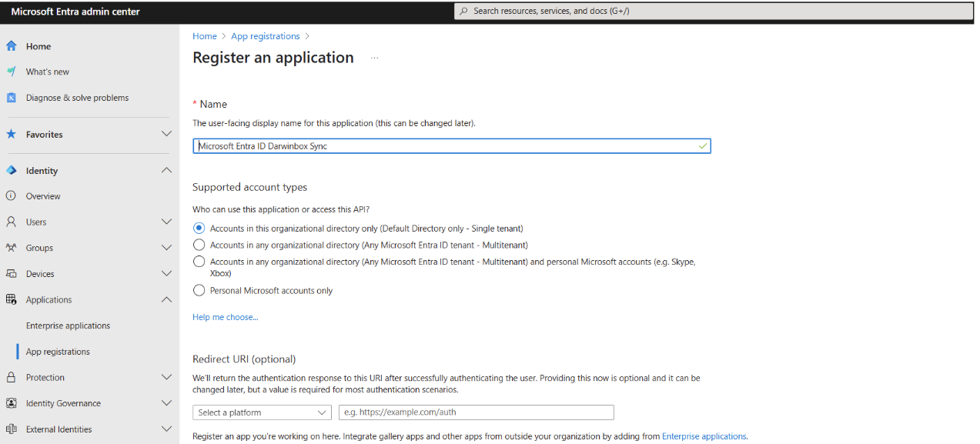Select App registrations in sidebar
This screenshot has width=980, height=444.
(x=58, y=352)
